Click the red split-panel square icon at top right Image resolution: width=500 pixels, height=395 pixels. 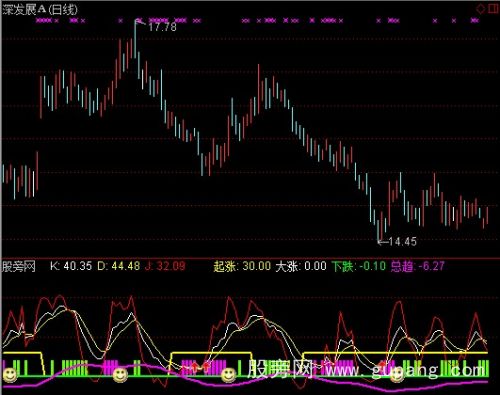tap(493, 9)
